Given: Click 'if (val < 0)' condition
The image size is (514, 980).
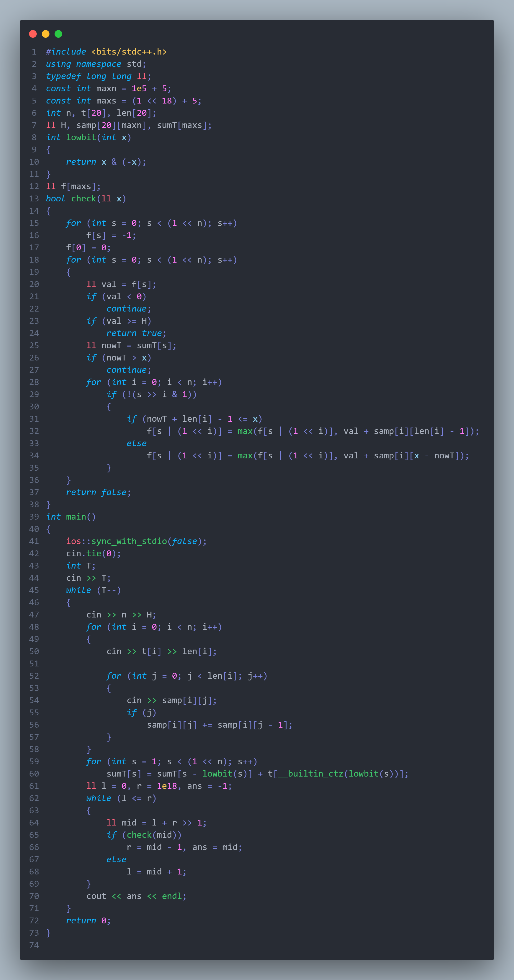Looking at the screenshot, I should click(x=116, y=296).
